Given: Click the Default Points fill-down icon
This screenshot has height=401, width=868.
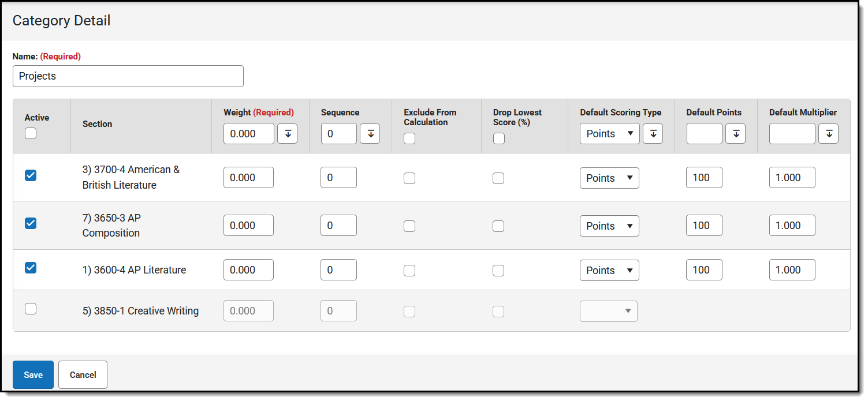Looking at the screenshot, I should pyautogui.click(x=735, y=134).
